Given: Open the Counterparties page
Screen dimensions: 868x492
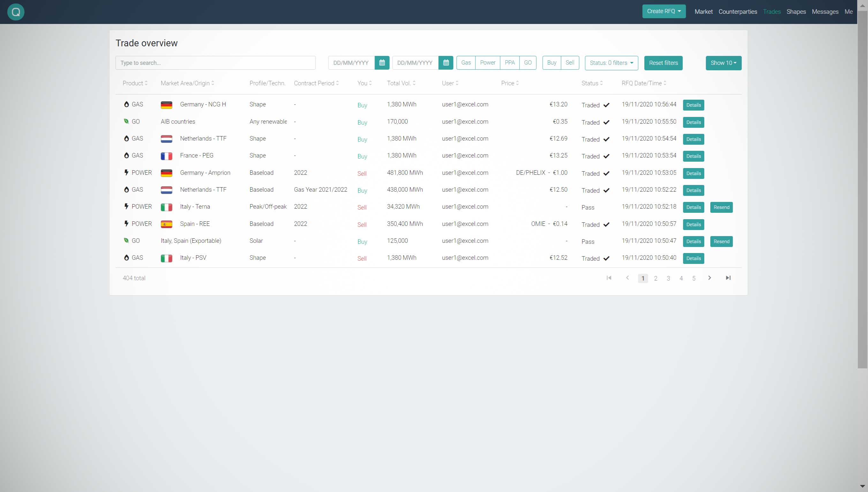Looking at the screenshot, I should [738, 12].
